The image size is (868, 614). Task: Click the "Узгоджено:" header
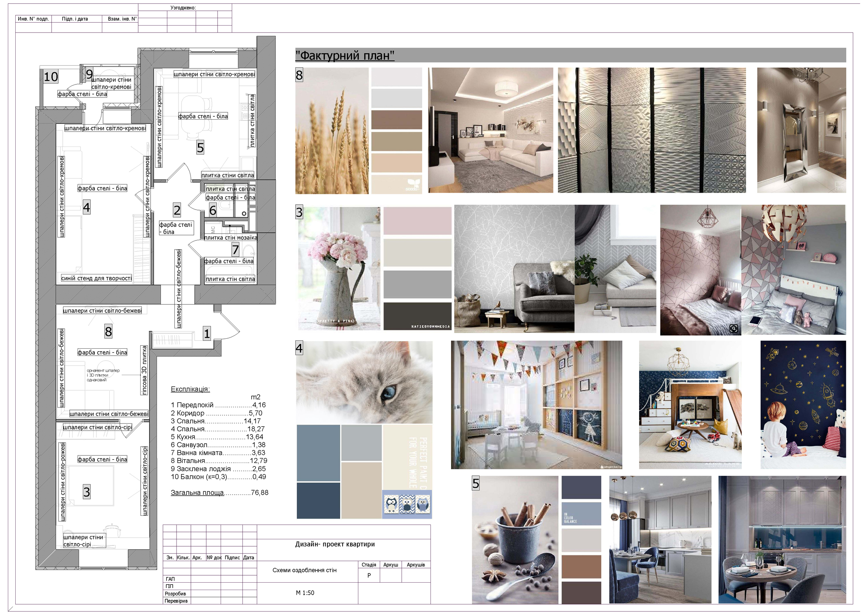click(x=183, y=7)
